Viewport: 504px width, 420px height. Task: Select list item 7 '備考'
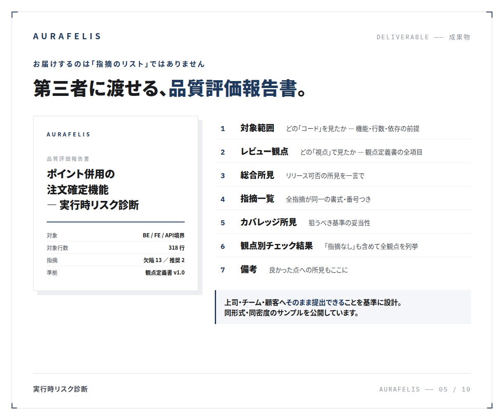(x=343, y=270)
